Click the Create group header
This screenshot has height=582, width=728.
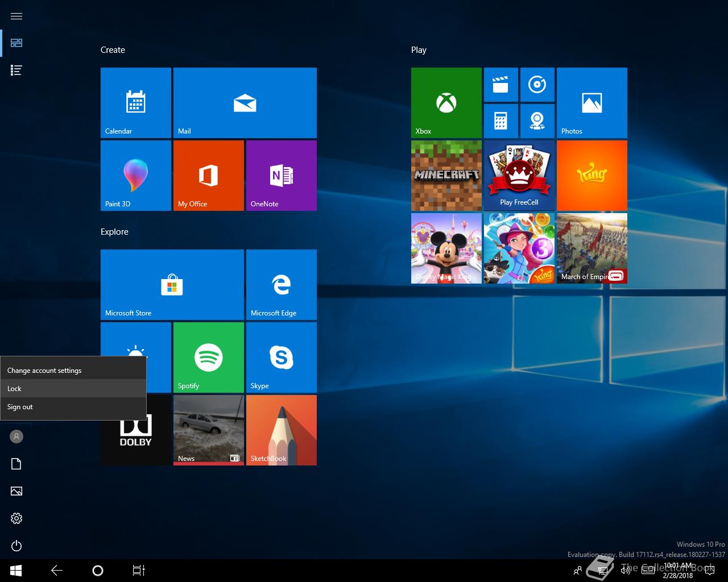tap(113, 50)
